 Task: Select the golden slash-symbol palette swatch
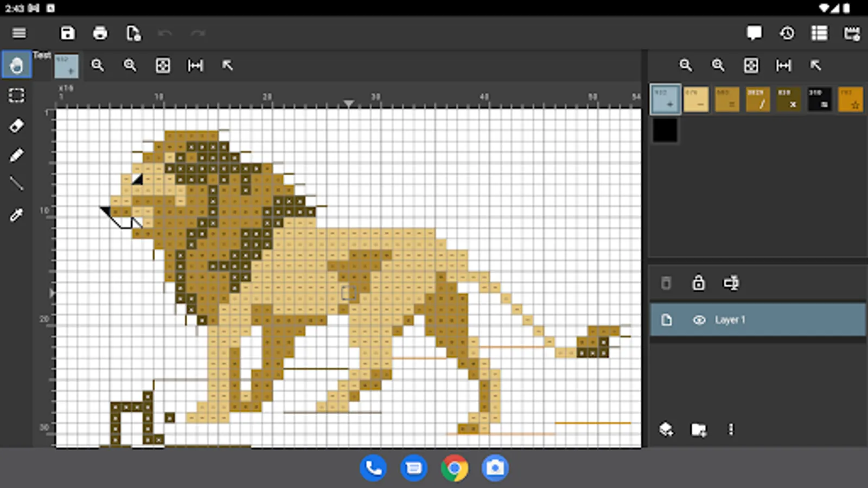[x=757, y=99]
